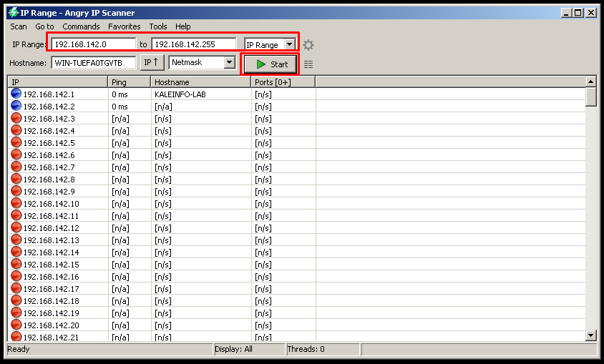
Task: Open the Commands menu
Action: (x=81, y=26)
